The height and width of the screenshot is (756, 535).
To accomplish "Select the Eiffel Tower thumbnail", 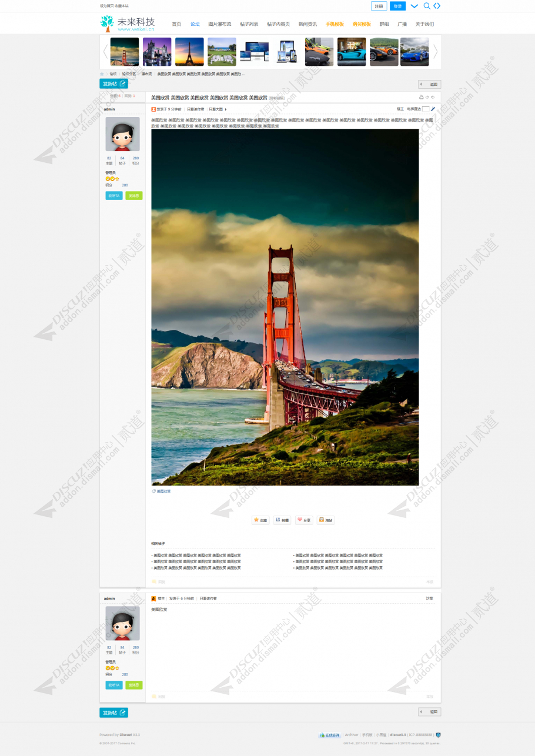I will click(189, 52).
